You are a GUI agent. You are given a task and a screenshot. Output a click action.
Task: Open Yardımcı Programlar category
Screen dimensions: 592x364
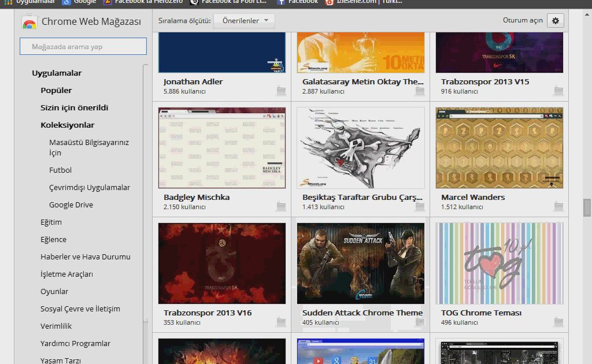[x=75, y=344]
